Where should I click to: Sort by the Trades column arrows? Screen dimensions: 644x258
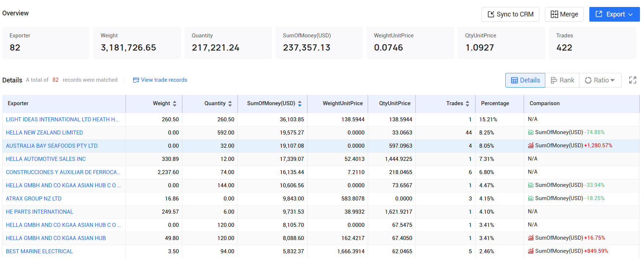pyautogui.click(x=467, y=104)
